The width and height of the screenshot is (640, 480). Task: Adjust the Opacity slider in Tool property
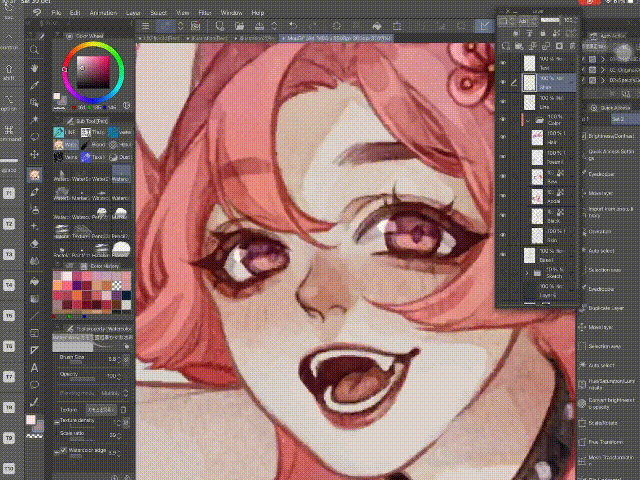(84, 379)
